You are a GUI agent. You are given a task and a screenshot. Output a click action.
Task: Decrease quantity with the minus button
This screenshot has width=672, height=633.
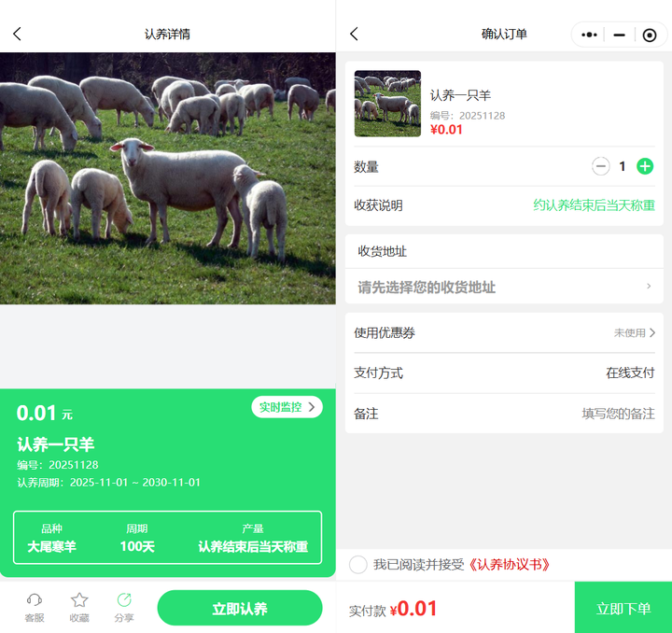point(601,166)
